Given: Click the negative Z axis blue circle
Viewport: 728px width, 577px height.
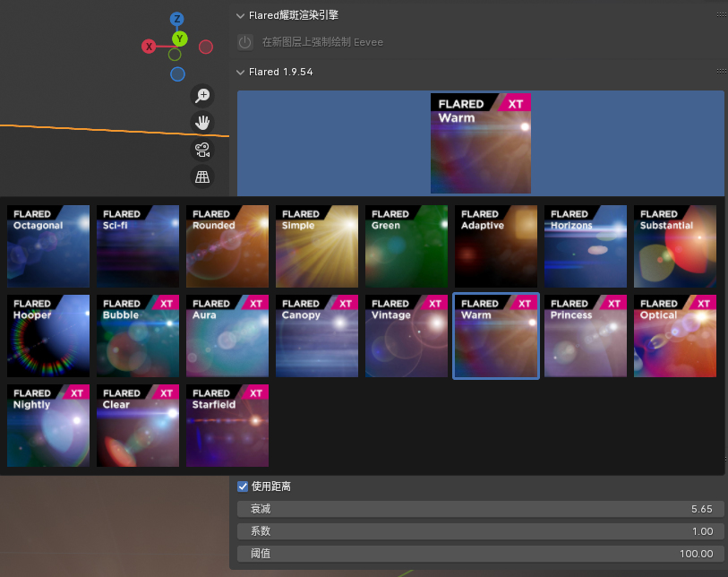Looking at the screenshot, I should pos(177,73).
